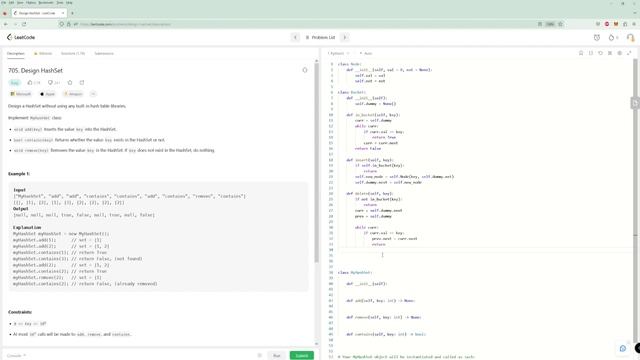Click the editor bookmark icon
Viewport: 640px width, 360px height.
point(581,53)
